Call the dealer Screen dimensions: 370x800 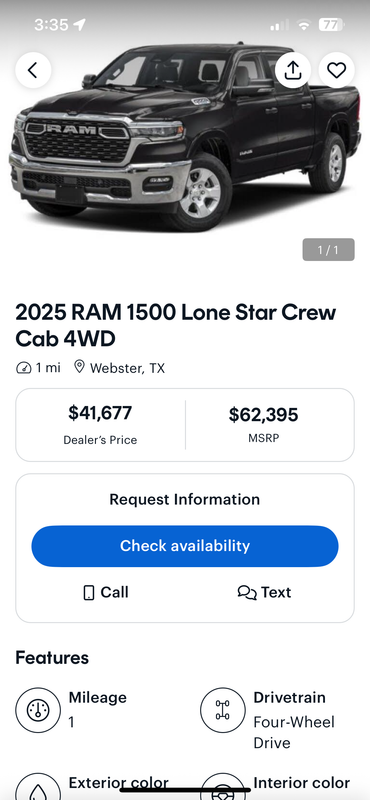[x=106, y=592]
